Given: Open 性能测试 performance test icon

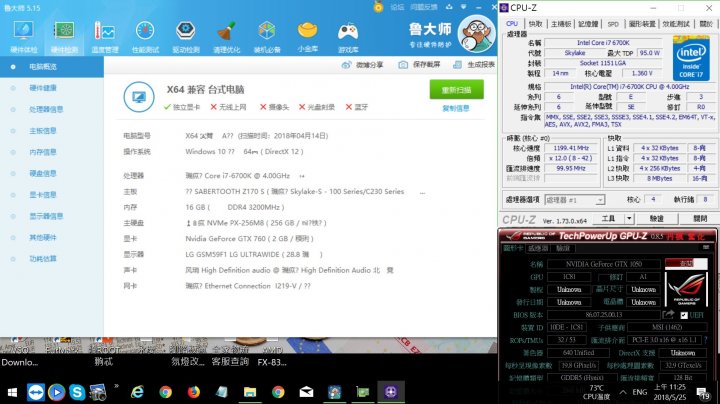Looking at the screenshot, I should pos(145,37).
